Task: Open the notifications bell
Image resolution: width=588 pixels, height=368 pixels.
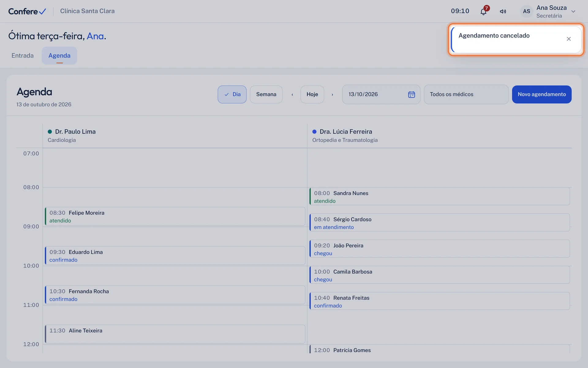Action: [x=483, y=11]
